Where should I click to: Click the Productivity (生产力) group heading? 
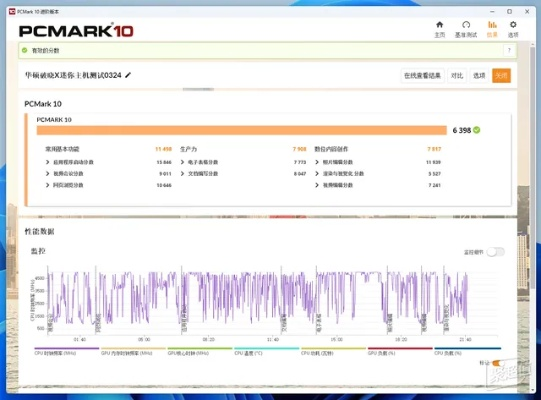[x=188, y=149]
